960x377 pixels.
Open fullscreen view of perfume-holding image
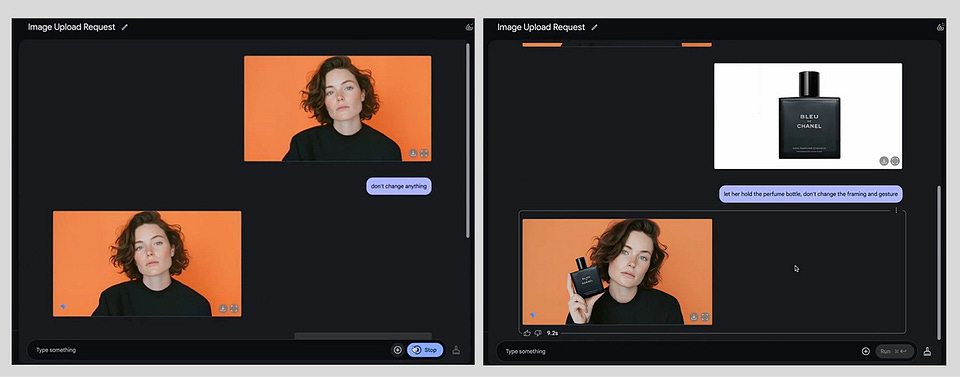tap(705, 317)
